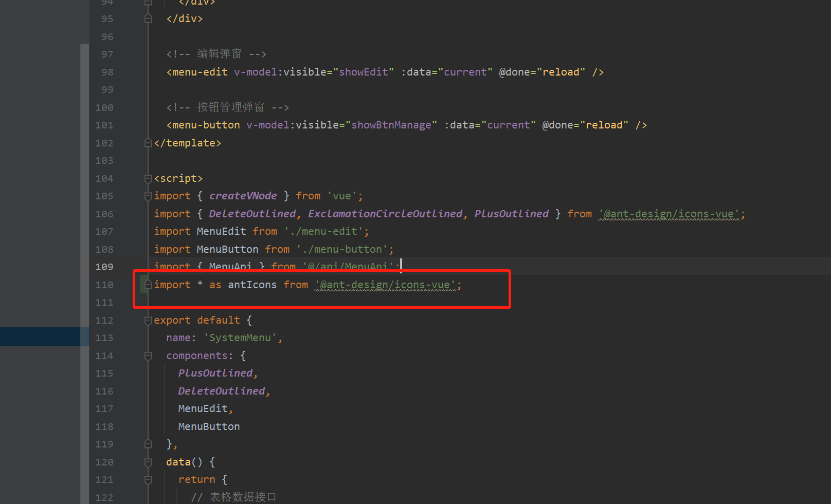831x504 pixels.
Task: Click the fold marker on the highlighted import line
Action: pos(148,284)
